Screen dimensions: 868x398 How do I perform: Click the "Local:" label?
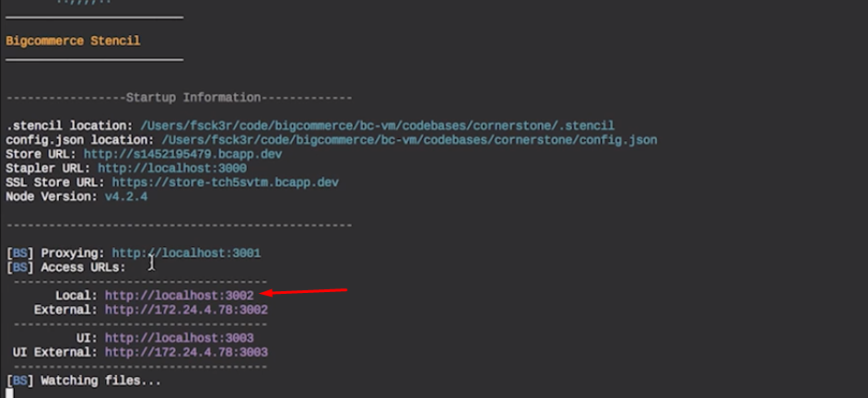pyautogui.click(x=76, y=296)
